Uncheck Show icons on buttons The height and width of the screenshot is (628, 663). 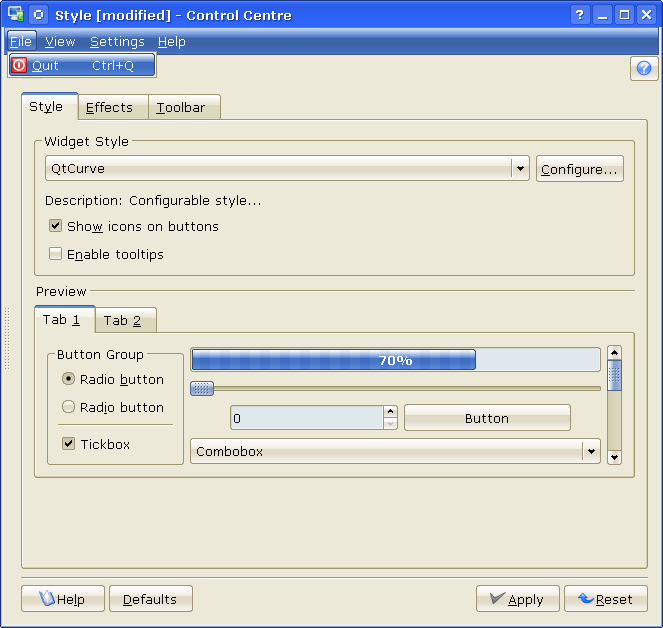(x=55, y=226)
